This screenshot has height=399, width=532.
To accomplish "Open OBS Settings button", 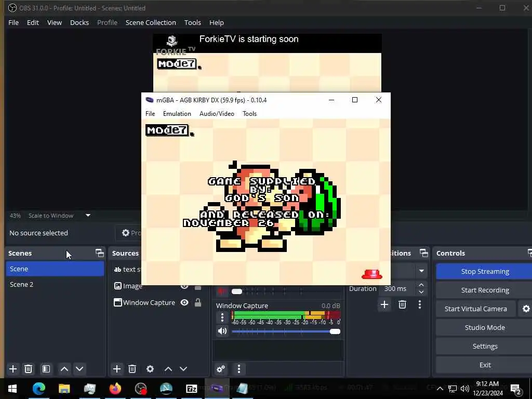I will pyautogui.click(x=485, y=346).
